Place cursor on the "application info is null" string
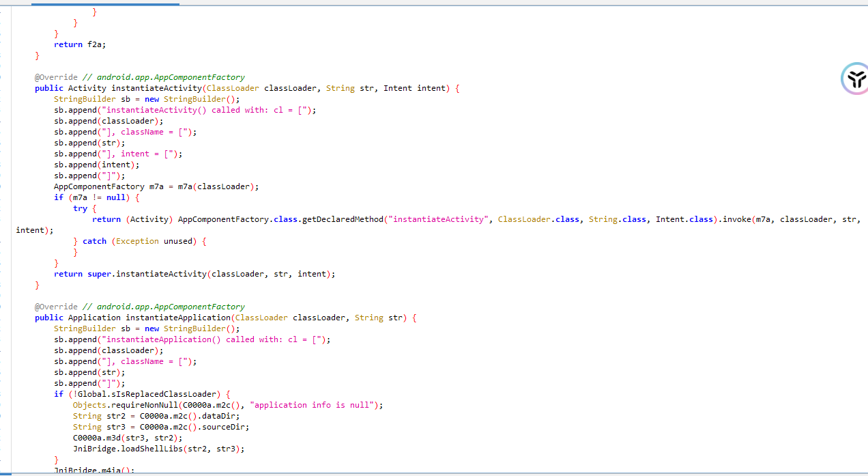 pos(313,405)
